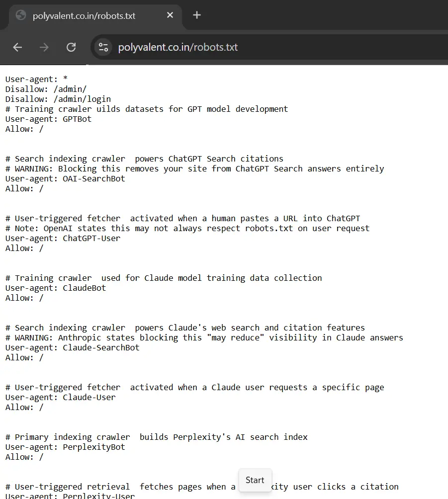Open site information icon in address bar
448x499 pixels.
click(x=103, y=47)
